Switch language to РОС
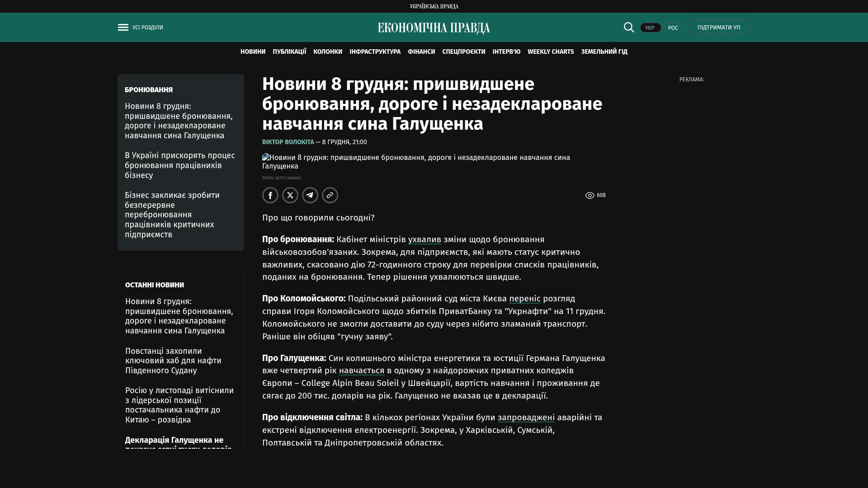 (x=673, y=28)
